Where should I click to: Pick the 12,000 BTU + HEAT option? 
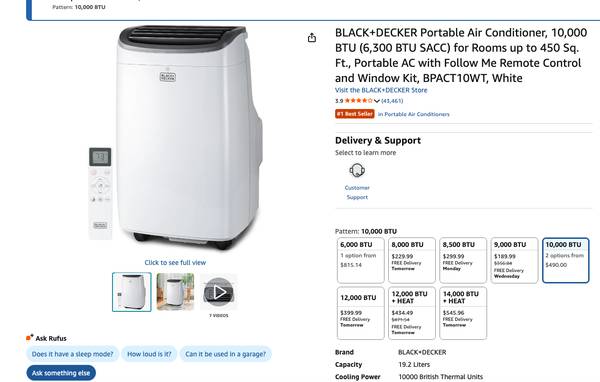coord(412,313)
